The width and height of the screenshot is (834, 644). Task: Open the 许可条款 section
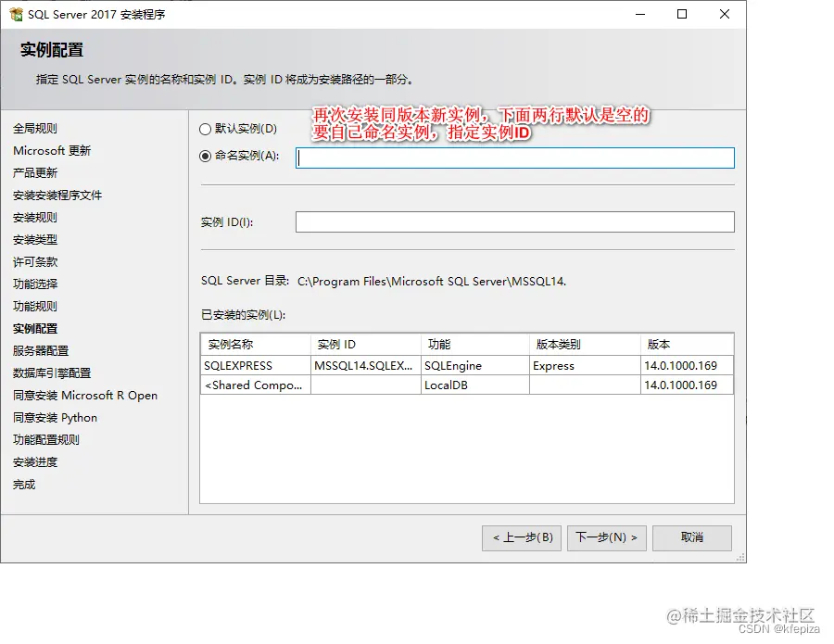point(35,261)
